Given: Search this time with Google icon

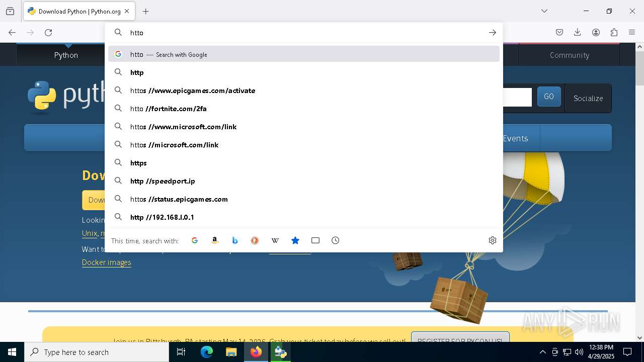Looking at the screenshot, I should (x=195, y=240).
